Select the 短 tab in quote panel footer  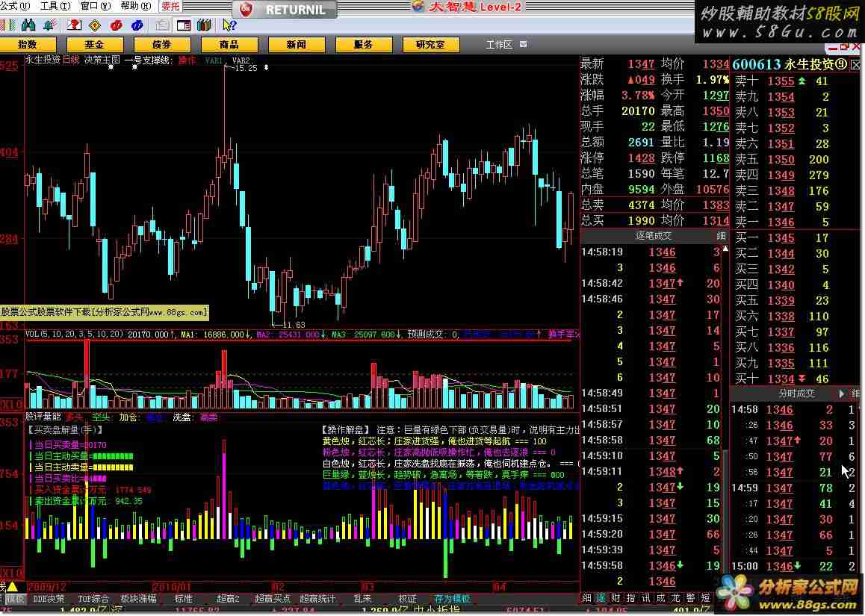point(705,598)
